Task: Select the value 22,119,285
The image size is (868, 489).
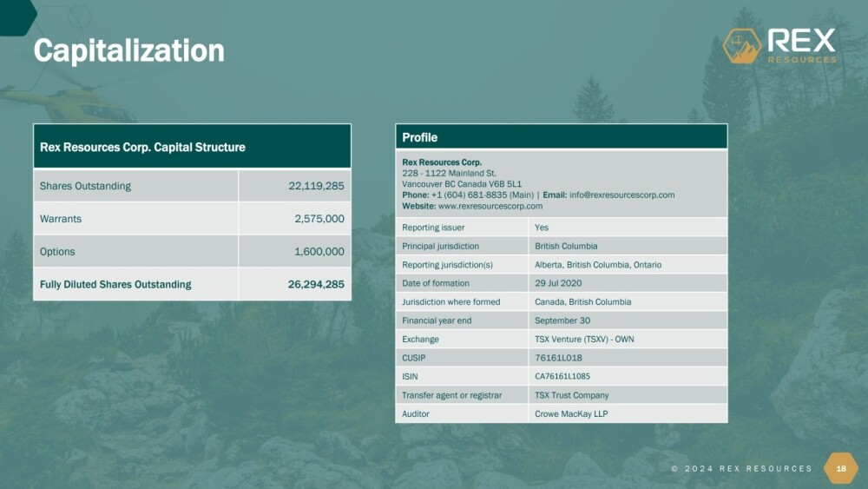Action: [x=316, y=186]
